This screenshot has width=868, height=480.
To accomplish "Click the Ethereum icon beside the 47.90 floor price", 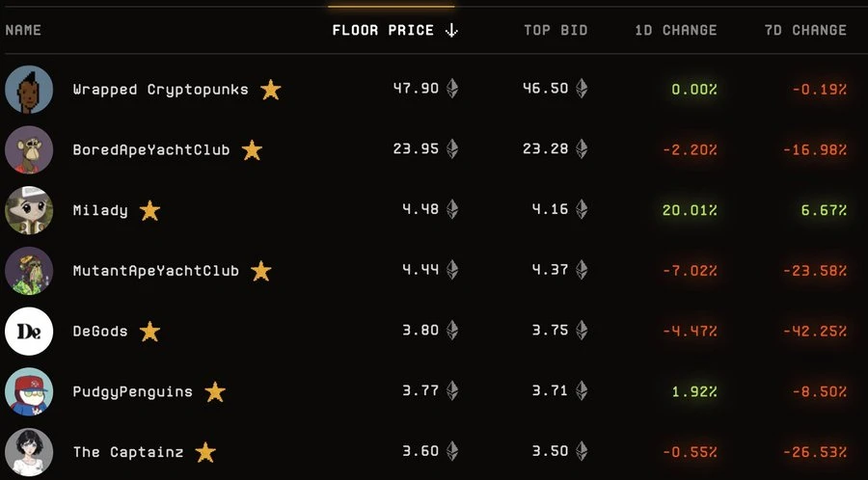I will [451, 90].
